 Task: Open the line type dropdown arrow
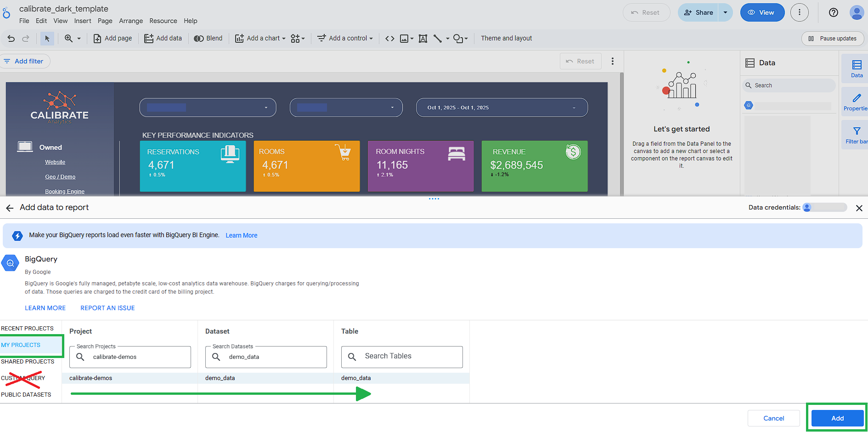click(448, 39)
